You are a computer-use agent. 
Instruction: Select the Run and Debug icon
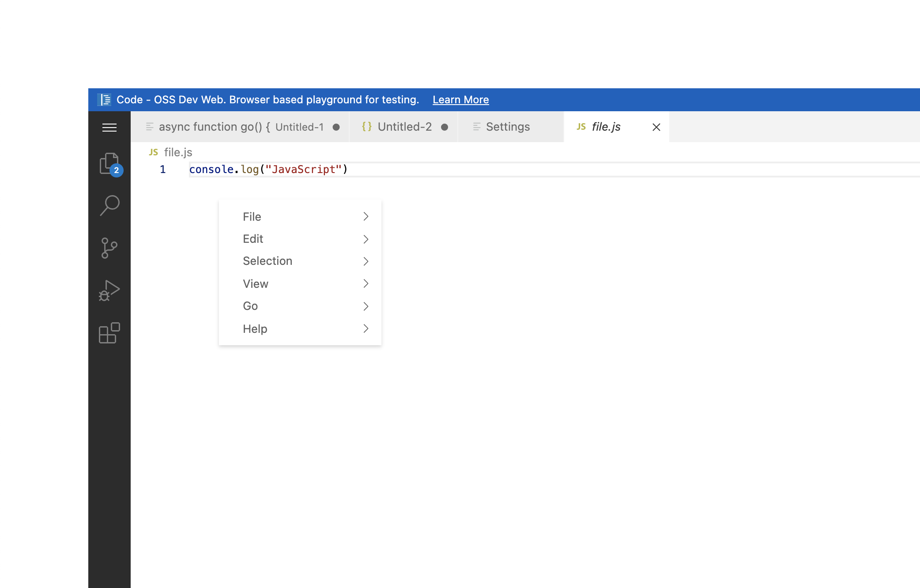109,290
